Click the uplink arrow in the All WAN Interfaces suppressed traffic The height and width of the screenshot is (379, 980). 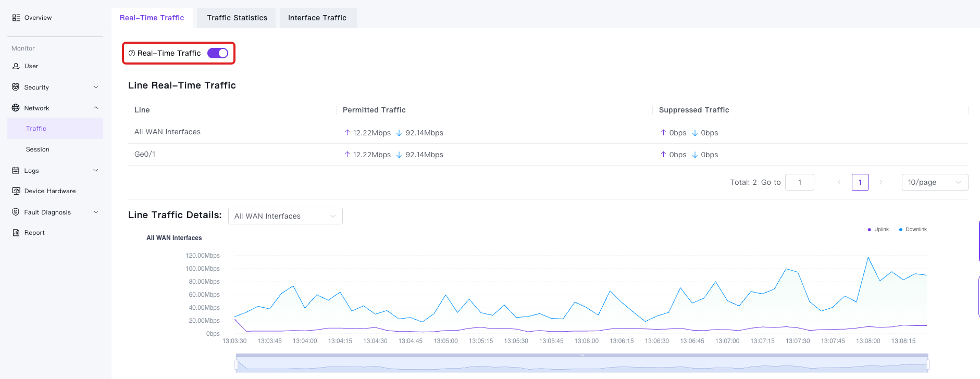coord(663,133)
